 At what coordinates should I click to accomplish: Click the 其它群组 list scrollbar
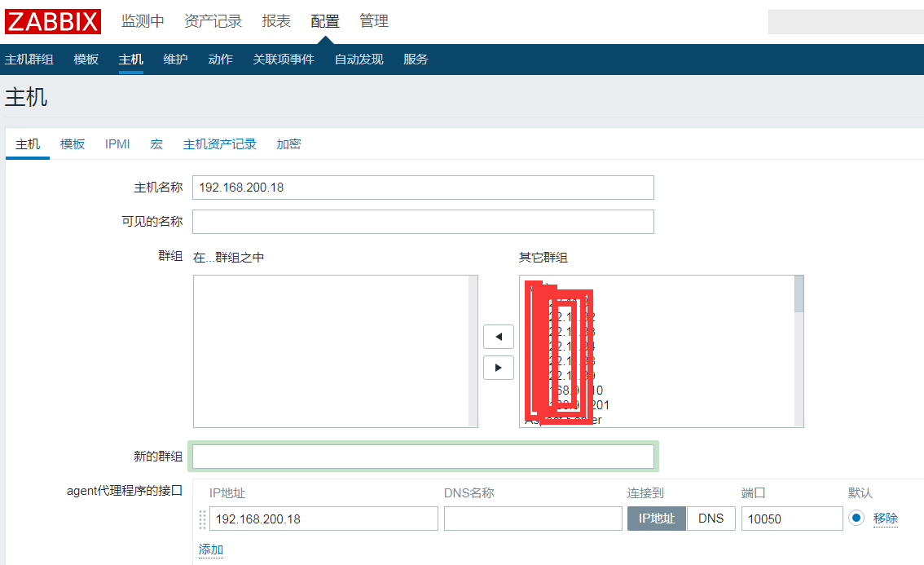[x=799, y=351]
